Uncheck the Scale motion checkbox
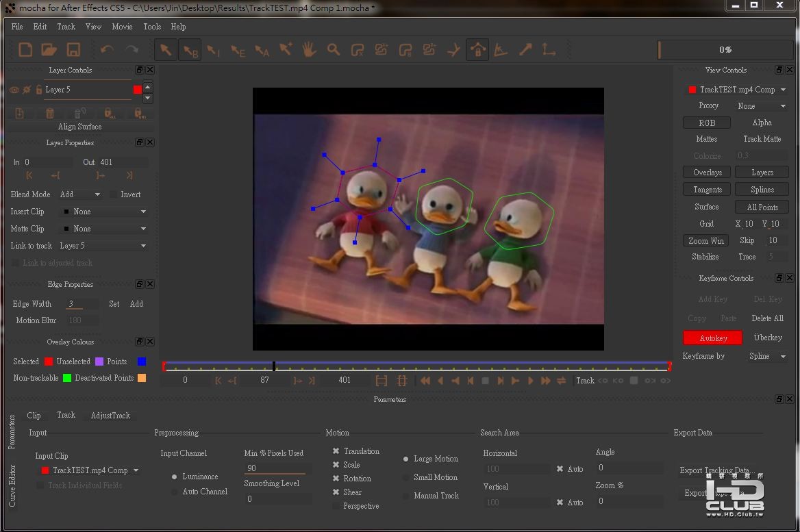The width and height of the screenshot is (800, 532). tap(336, 465)
